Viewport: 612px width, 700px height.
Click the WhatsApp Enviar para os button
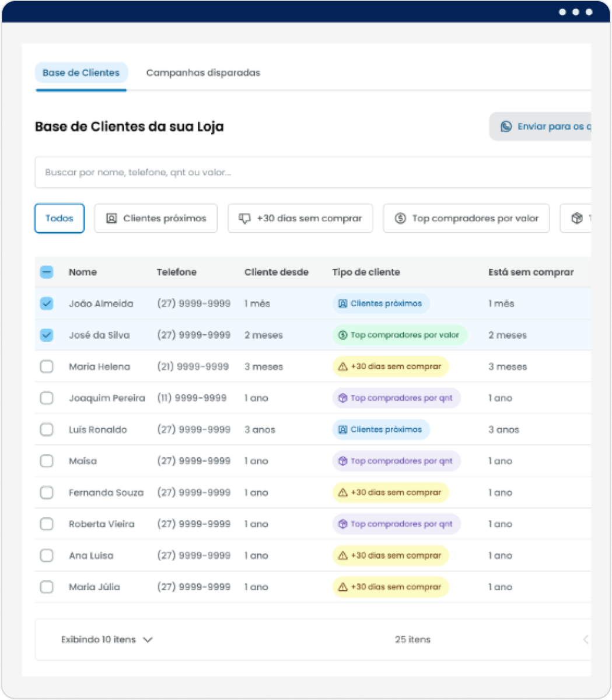(x=540, y=127)
